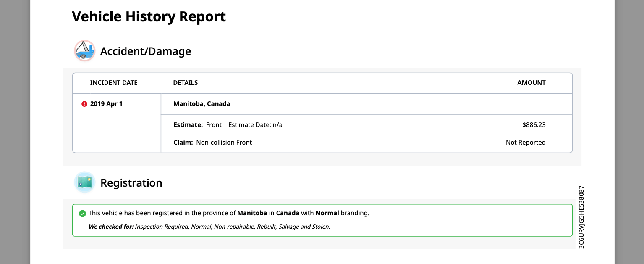Click the tow truck Accident/Damage icon
Screen dimensions: 644x264
coord(85,51)
